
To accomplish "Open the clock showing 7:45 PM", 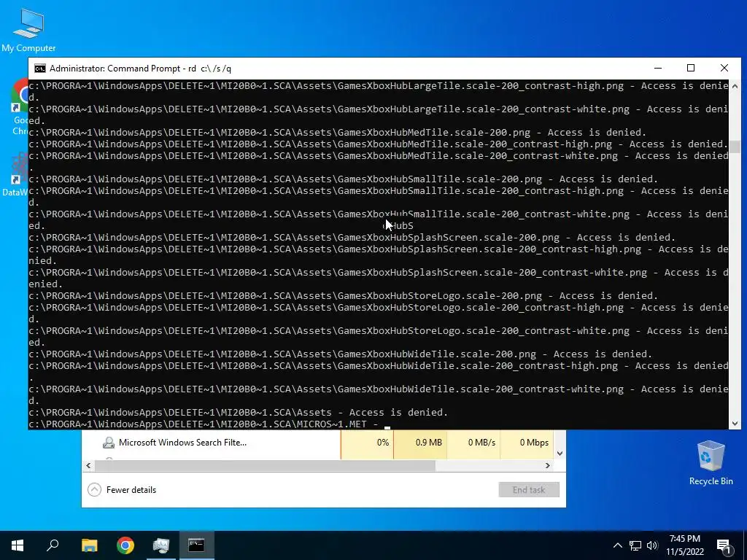I will (684, 545).
